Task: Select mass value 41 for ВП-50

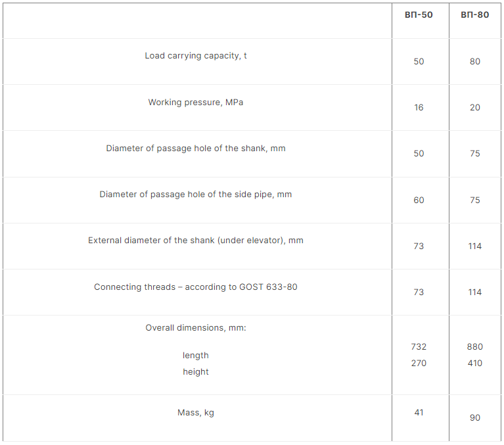Action: click(x=419, y=413)
